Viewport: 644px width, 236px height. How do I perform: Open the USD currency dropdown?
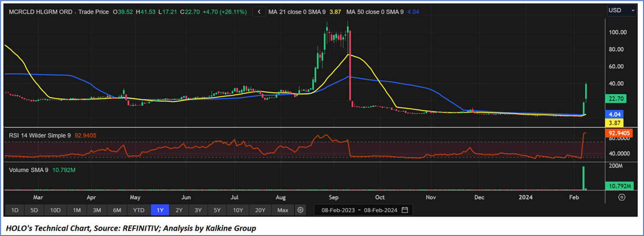point(622,10)
